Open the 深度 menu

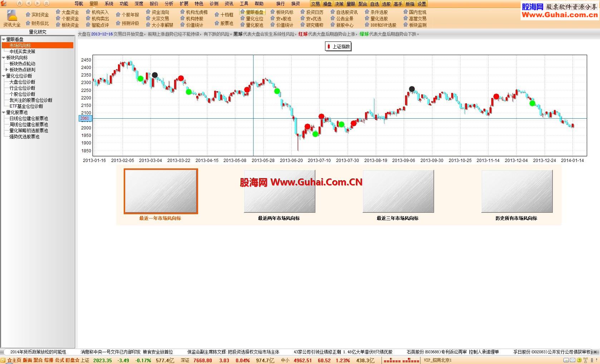pos(139,4)
